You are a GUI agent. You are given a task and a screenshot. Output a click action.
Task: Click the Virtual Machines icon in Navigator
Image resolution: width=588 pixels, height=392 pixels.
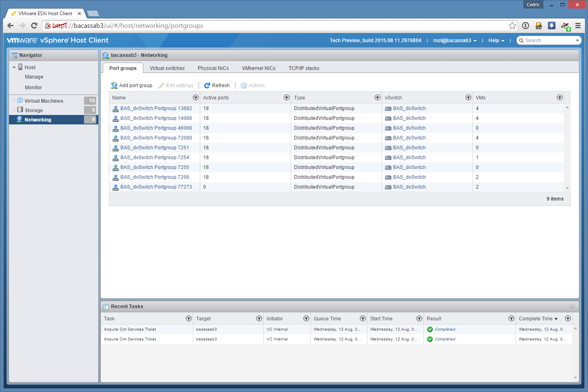(x=20, y=101)
